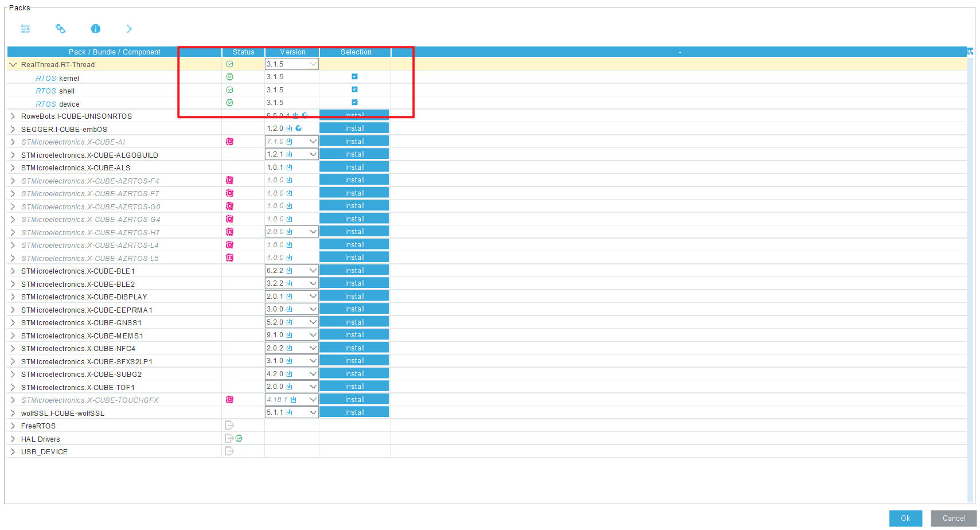Click green status icon for RTOS device
This screenshot has height=530, width=980.
pyautogui.click(x=229, y=103)
